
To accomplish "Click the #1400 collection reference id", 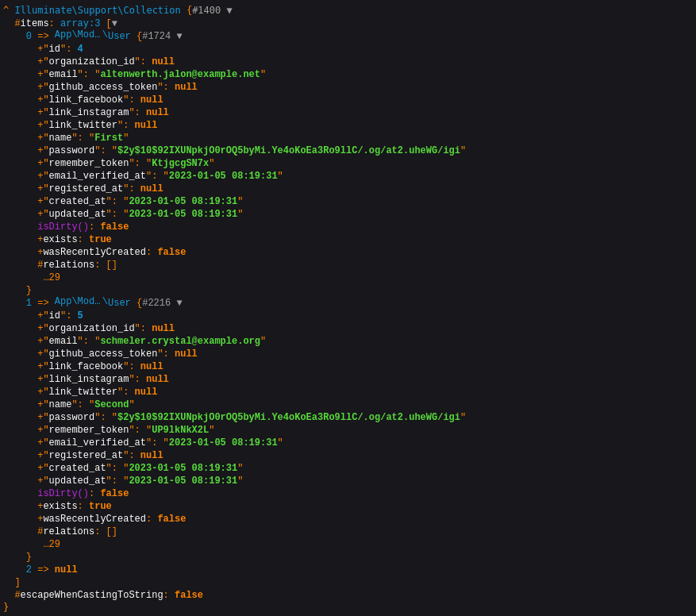I will click(x=206, y=11).
